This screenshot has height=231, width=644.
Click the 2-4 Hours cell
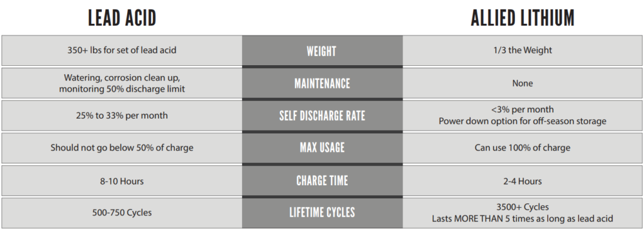523,181
